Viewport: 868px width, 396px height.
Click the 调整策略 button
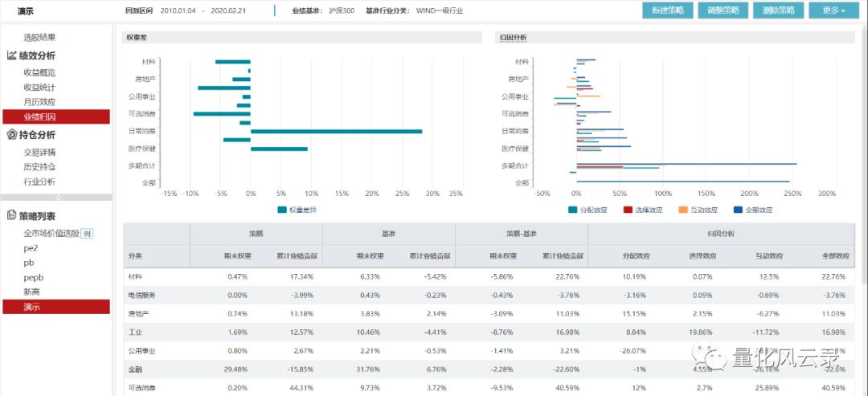[x=723, y=10]
